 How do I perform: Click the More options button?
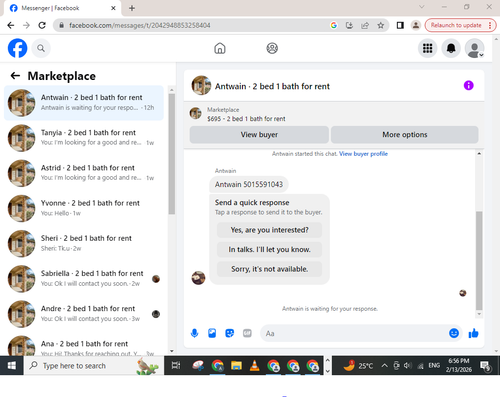tap(405, 135)
